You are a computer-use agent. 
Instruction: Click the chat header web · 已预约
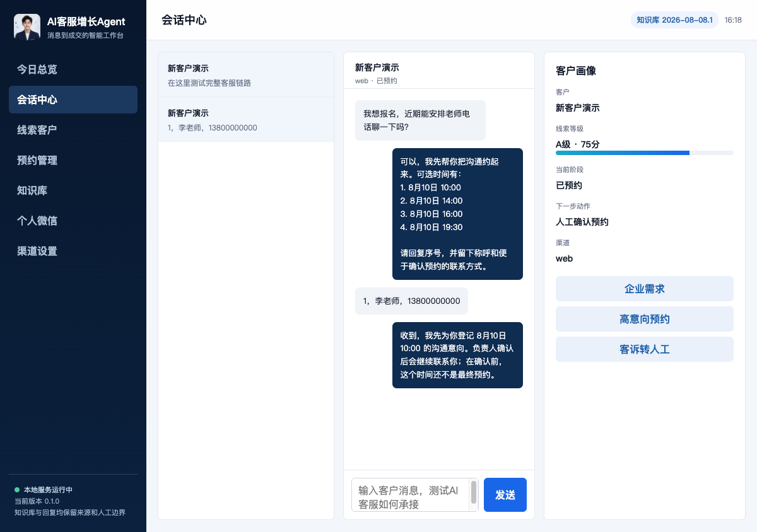(376, 81)
